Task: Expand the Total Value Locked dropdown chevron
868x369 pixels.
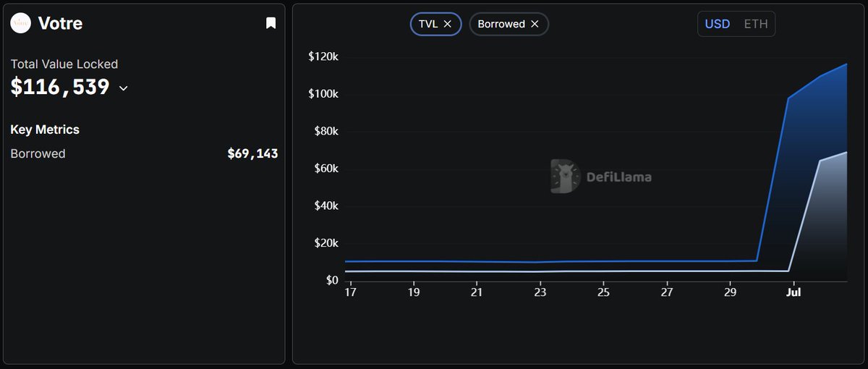Action: 123,88
